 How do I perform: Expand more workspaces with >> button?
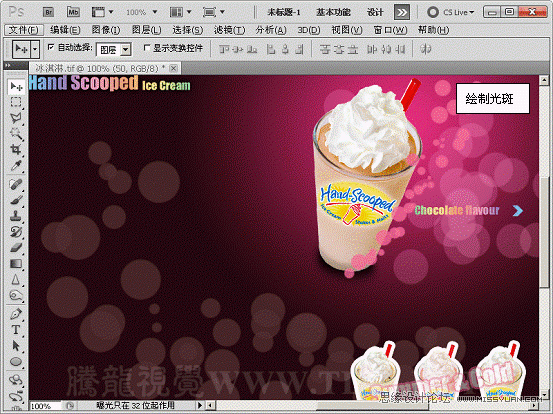(402, 13)
